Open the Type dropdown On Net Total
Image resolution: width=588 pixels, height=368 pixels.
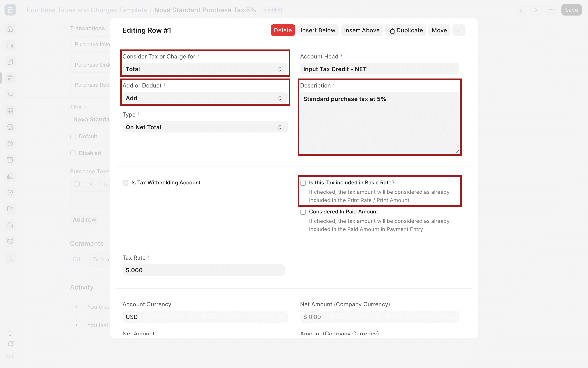(205, 127)
